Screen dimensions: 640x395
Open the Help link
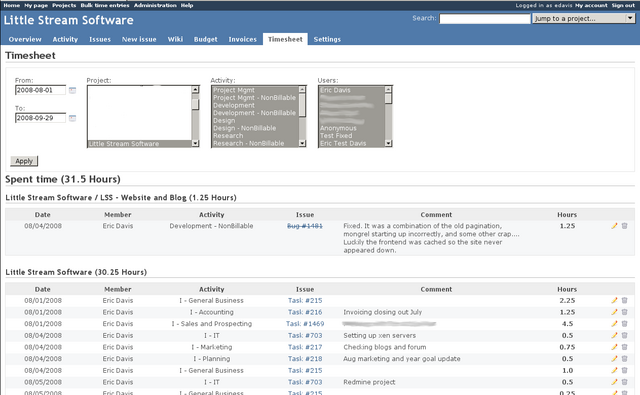(187, 5)
